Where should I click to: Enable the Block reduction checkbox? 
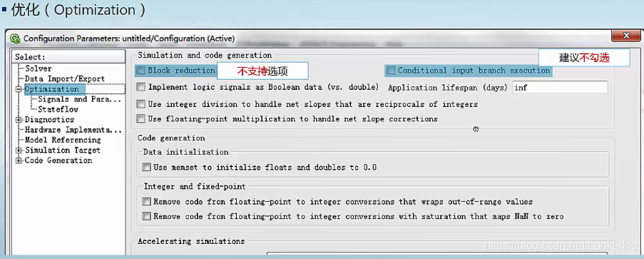click(141, 71)
